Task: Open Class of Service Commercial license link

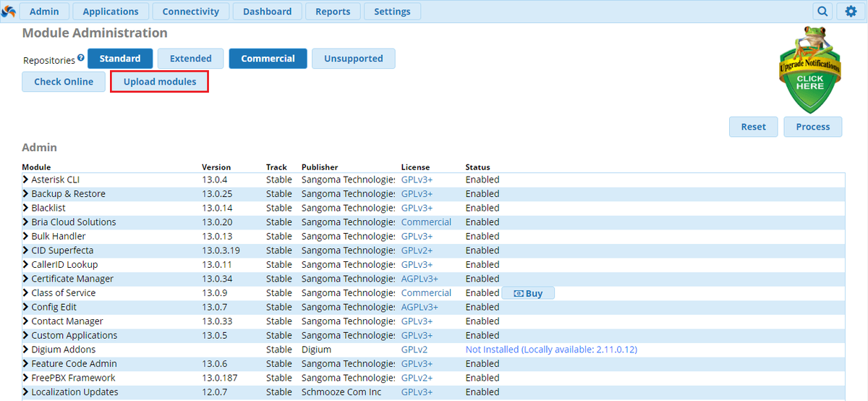Action: point(426,293)
